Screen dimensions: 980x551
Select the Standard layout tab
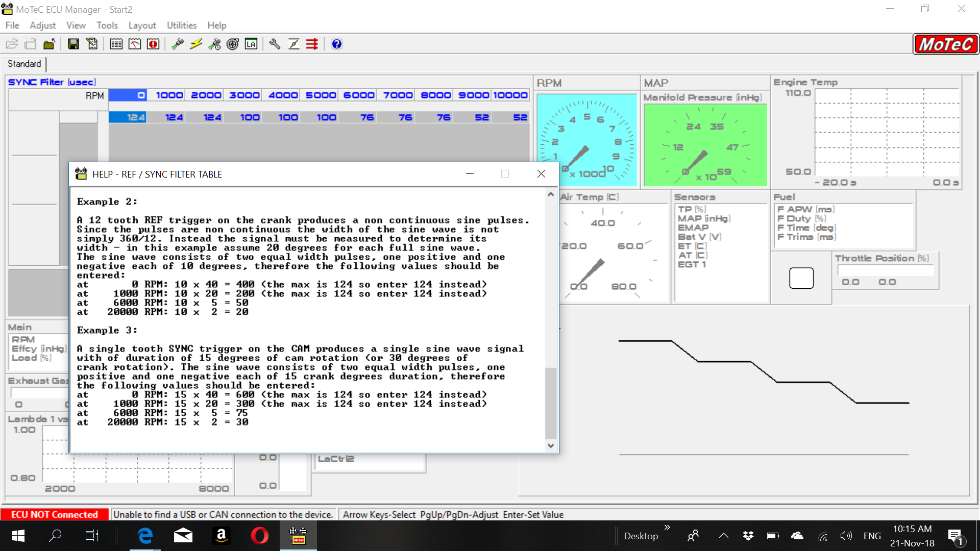[24, 64]
